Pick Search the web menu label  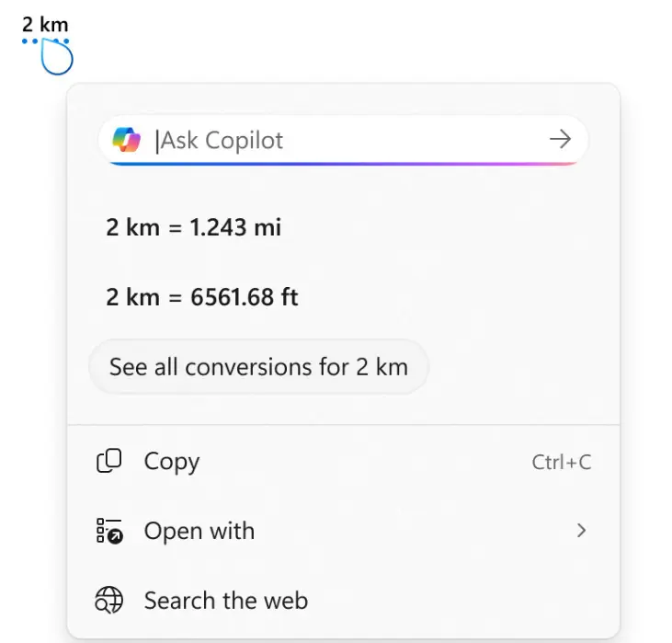[226, 601]
